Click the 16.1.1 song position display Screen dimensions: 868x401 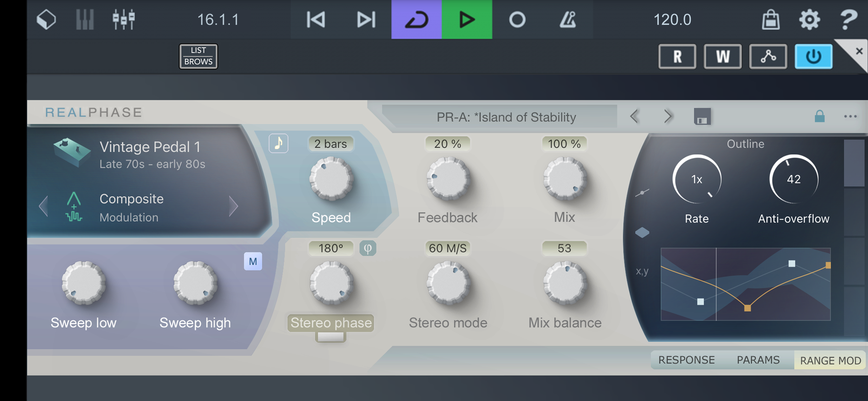[218, 20]
